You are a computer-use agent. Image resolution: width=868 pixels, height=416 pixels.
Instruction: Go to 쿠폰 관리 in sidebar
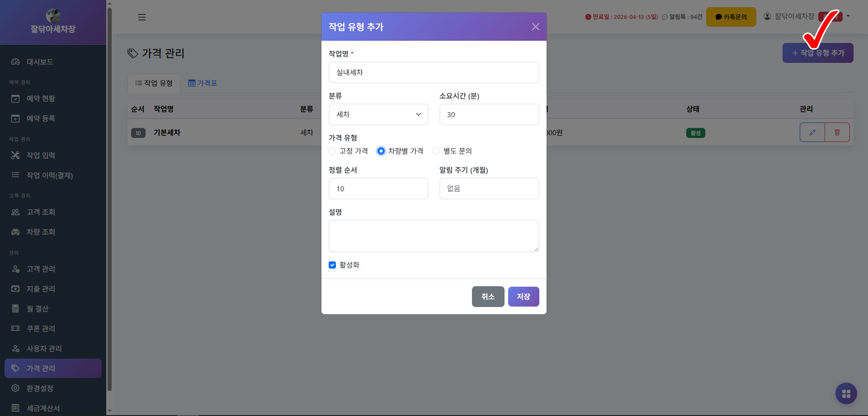tap(41, 329)
